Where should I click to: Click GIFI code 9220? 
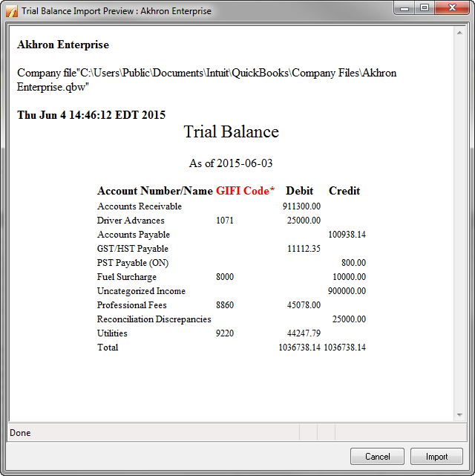225,333
